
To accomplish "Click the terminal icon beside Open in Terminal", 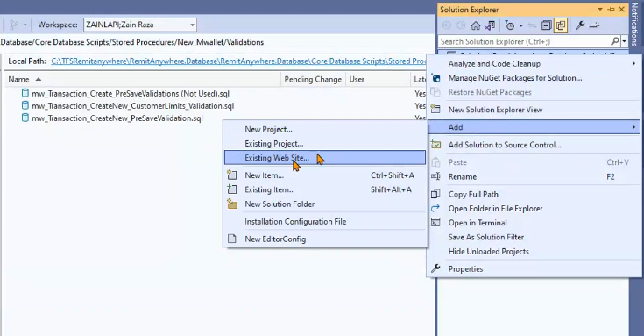I will (435, 223).
